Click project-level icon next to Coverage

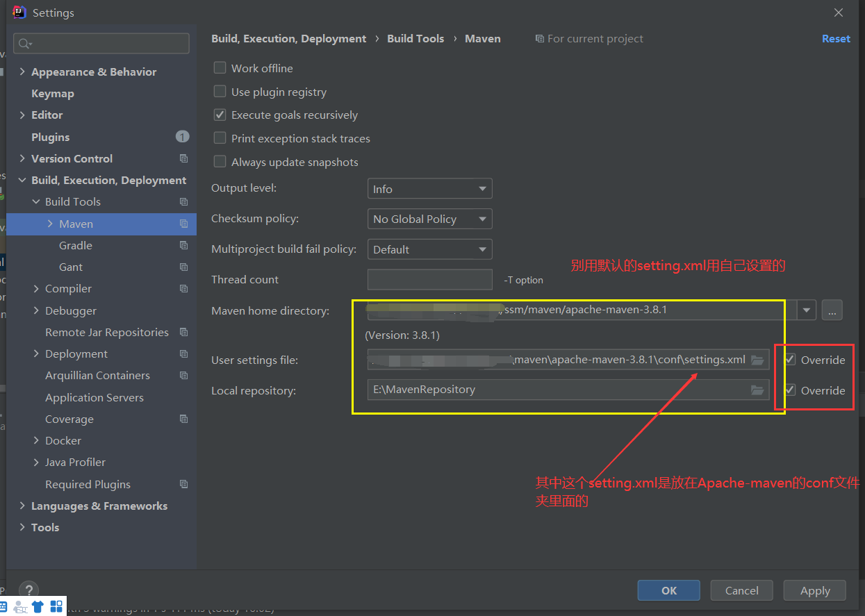pyautogui.click(x=183, y=419)
